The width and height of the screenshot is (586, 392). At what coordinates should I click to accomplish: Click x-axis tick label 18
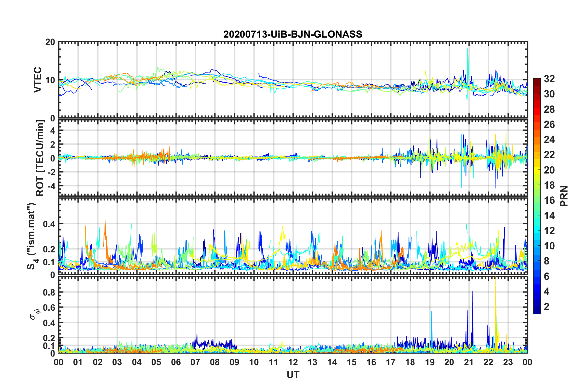click(x=410, y=362)
